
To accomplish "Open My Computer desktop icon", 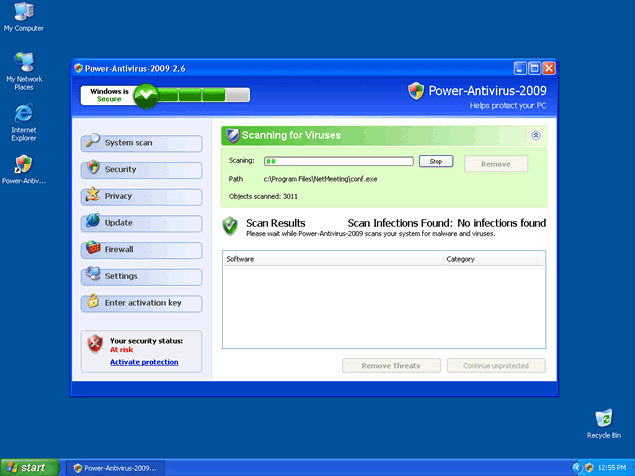I will click(23, 17).
